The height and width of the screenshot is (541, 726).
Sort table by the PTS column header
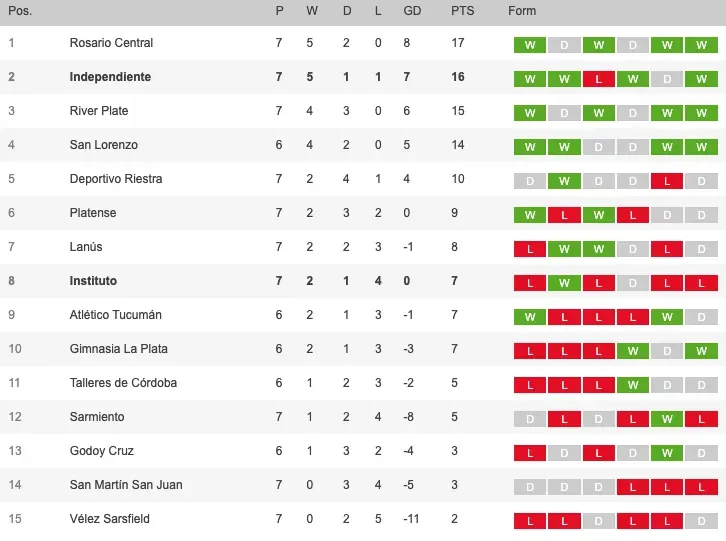(462, 11)
